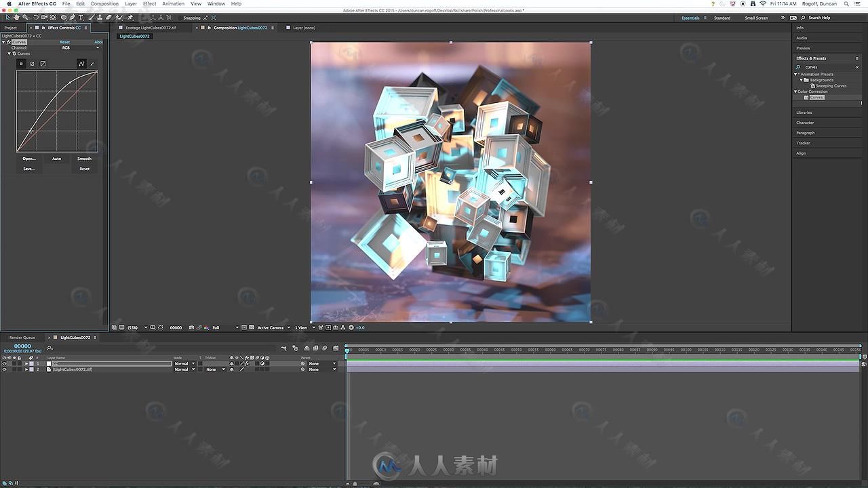Click the Wi-Fi icon in menu bar
This screenshot has width=868, height=488.
[763, 3]
